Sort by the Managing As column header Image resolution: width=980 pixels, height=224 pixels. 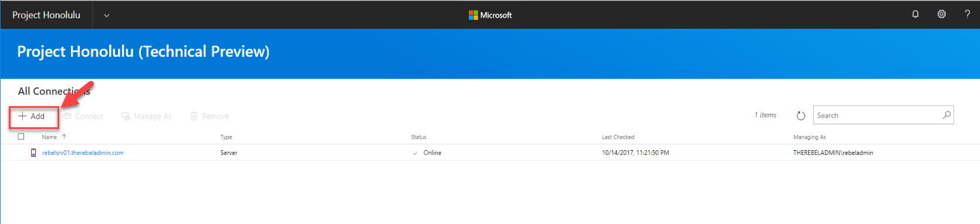point(809,137)
